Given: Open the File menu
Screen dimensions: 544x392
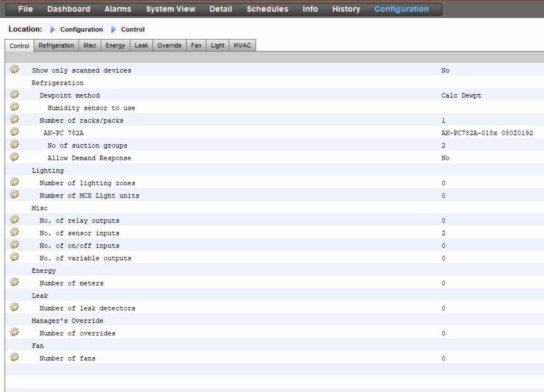Looking at the screenshot, I should tap(25, 9).
